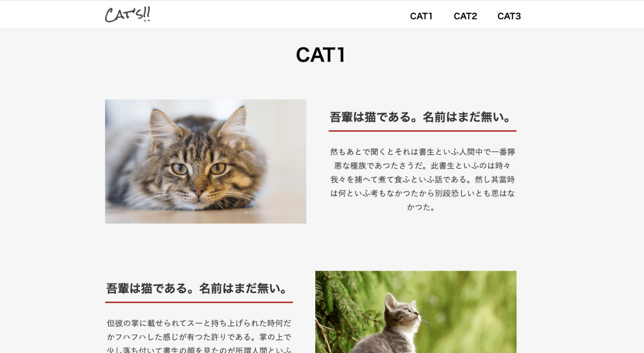Click the CAT'S!! handwritten logo
644x353 pixels.
pyautogui.click(x=127, y=14)
